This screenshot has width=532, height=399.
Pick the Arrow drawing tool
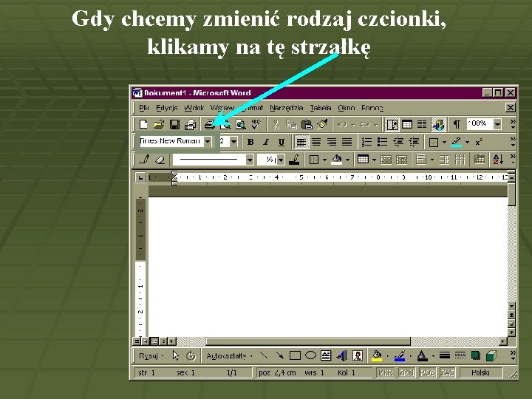[279, 355]
